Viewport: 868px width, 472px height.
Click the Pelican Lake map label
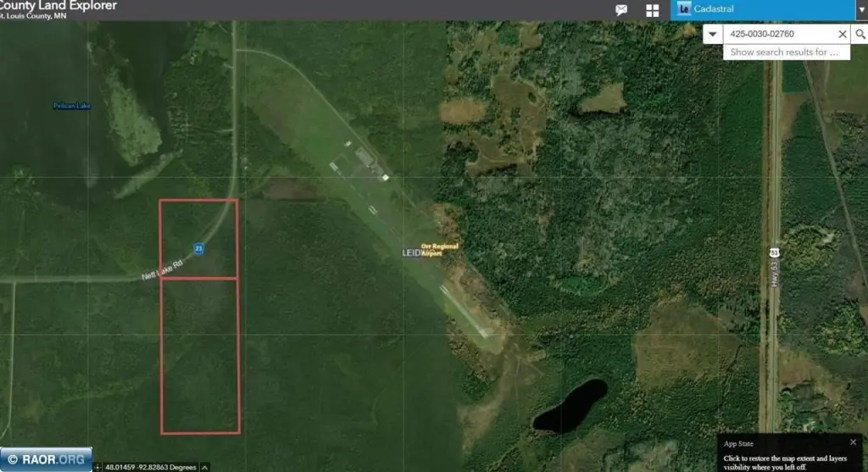[72, 106]
